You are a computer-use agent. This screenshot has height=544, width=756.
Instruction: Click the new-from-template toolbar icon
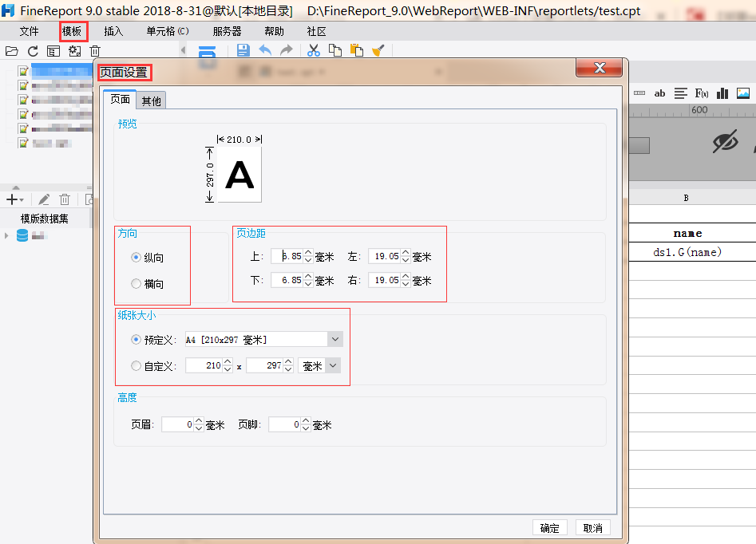click(x=53, y=51)
